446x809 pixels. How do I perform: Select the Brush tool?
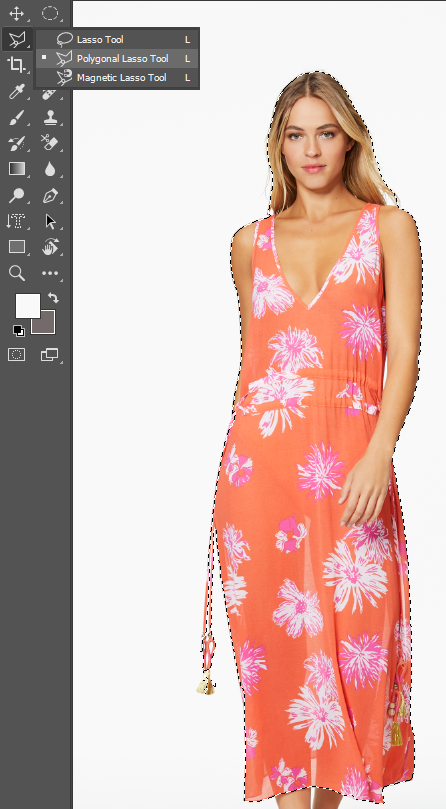click(x=17, y=118)
